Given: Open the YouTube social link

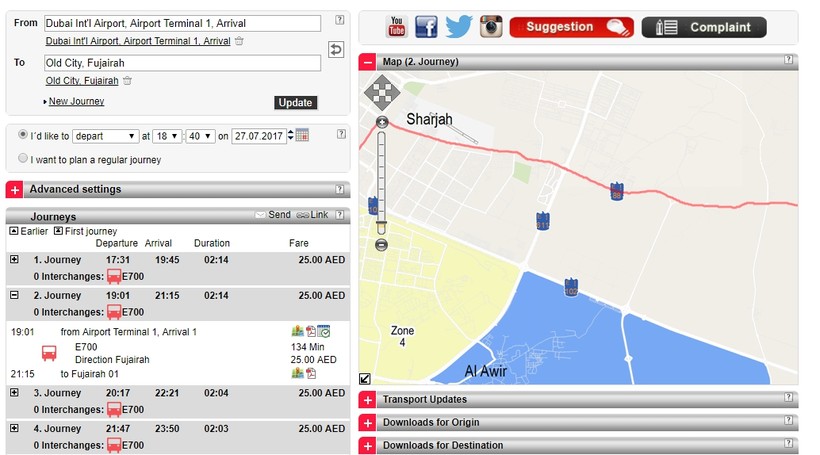Looking at the screenshot, I should [x=397, y=27].
